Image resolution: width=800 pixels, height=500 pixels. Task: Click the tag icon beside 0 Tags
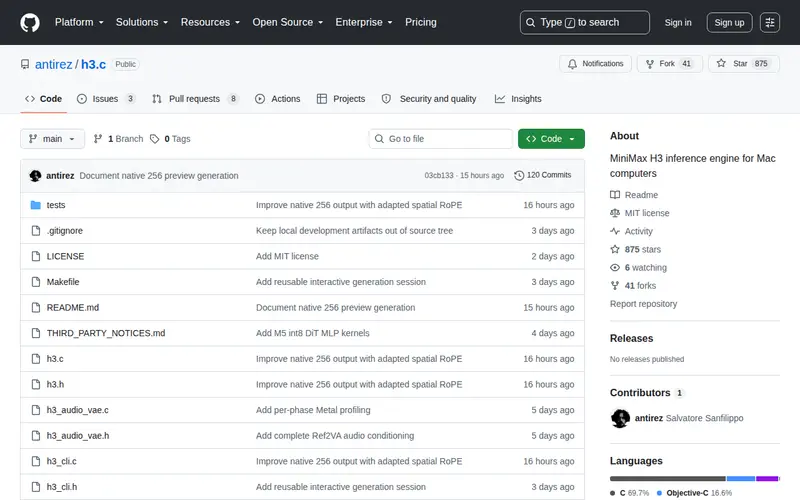tap(155, 139)
